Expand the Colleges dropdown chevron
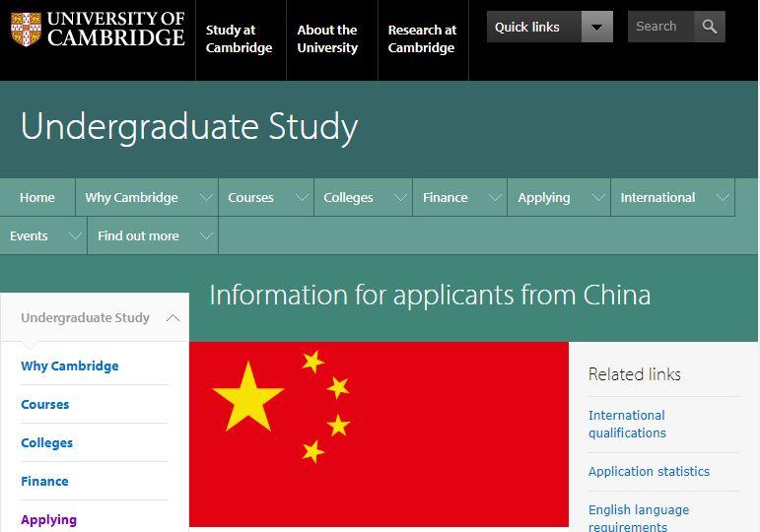 (x=400, y=197)
